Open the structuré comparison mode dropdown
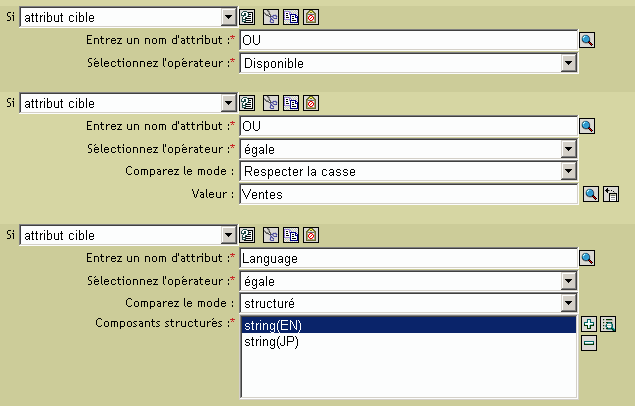 point(569,302)
